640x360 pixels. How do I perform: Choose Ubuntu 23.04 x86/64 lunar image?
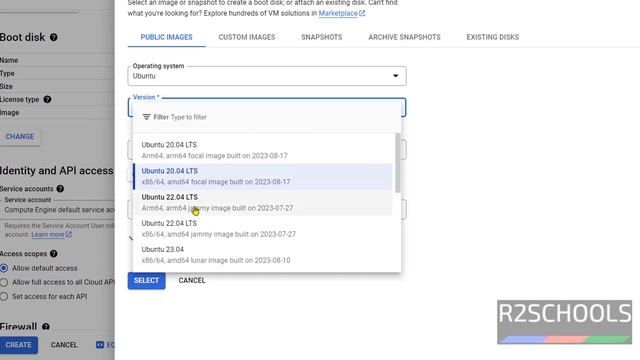[263, 255]
